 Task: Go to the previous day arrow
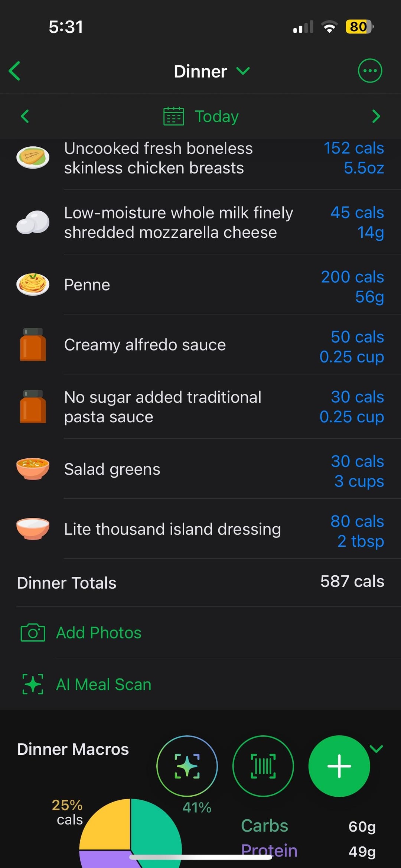click(25, 116)
